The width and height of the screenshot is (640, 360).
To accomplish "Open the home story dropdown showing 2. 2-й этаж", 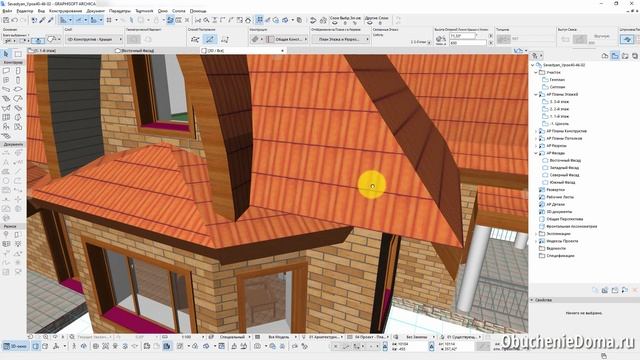I will click(x=421, y=42).
